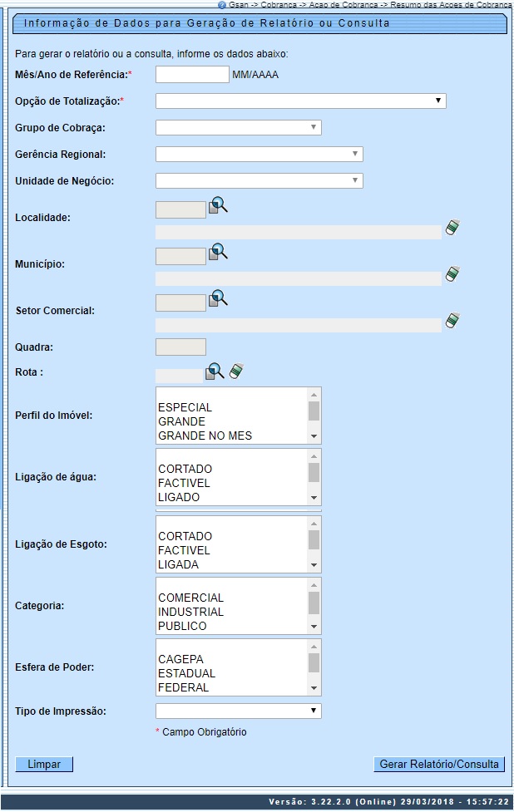
Task: Choose FEDERAL in Esfera de Poder list
Action: point(183,687)
